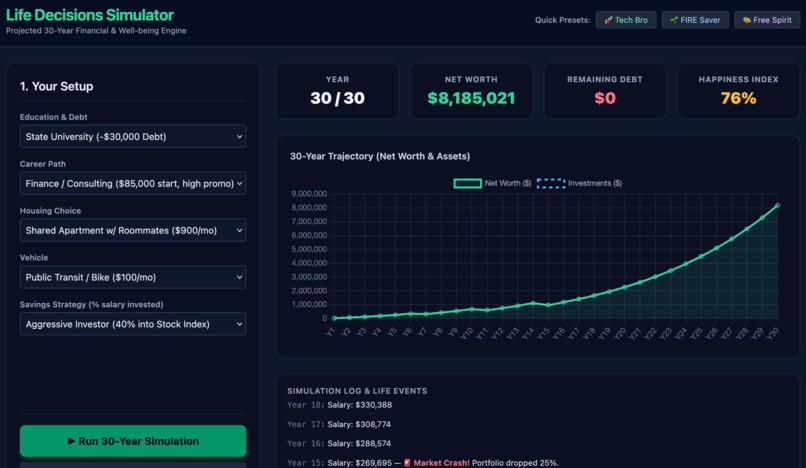Click the Life Decisions Simulator title
Screen dimensions: 806x468
[x=89, y=15]
